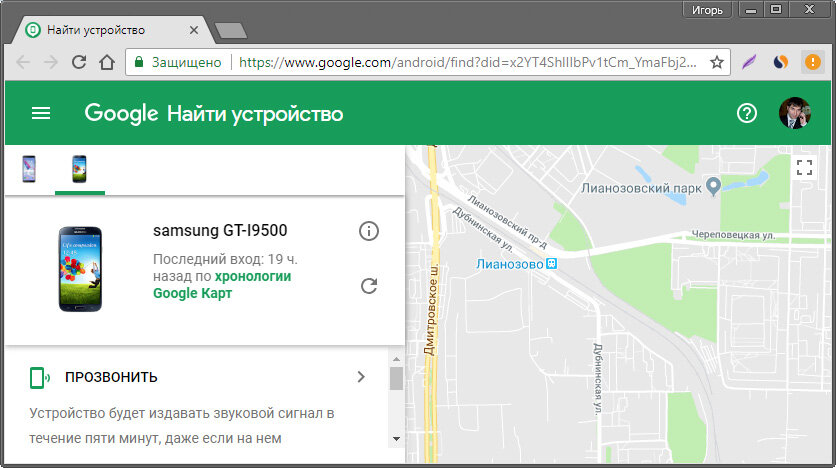Click the Лианозовский пр-д street label
The height and width of the screenshot is (468, 836).
tap(507, 222)
